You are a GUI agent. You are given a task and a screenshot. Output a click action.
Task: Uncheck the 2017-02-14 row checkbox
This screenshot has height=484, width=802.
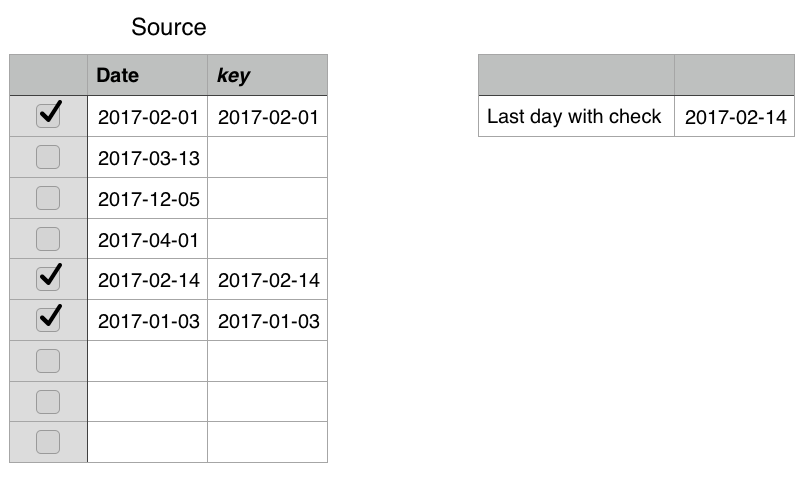[48, 279]
